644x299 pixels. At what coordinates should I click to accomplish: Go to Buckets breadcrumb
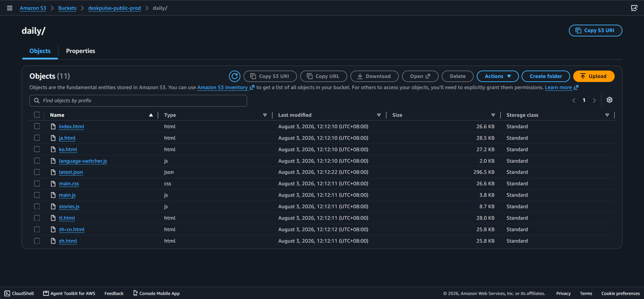coord(67,8)
